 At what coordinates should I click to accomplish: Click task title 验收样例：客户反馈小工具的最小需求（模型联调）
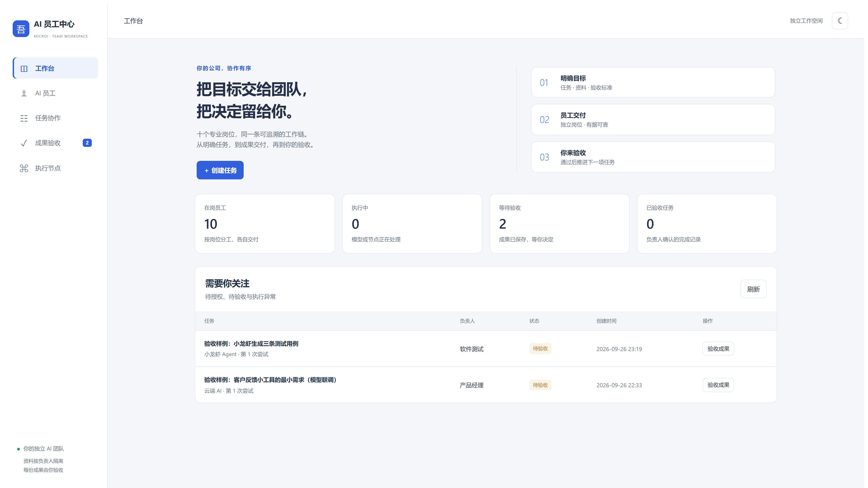tap(271, 380)
